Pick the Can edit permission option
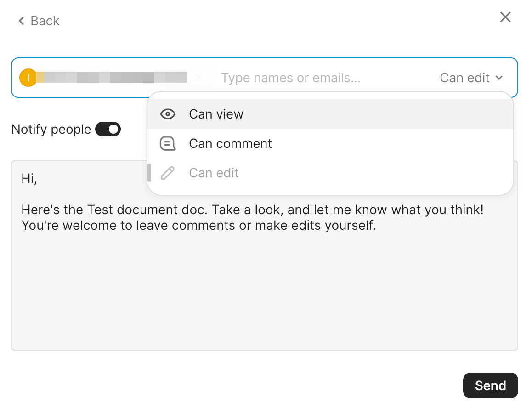This screenshot has width=532, height=408. pyautogui.click(x=330, y=173)
